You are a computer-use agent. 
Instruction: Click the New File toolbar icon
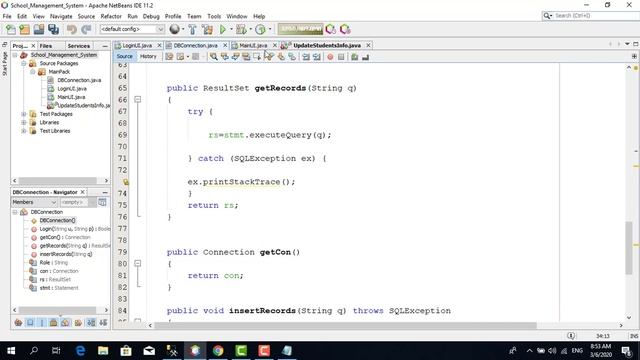click(11, 29)
